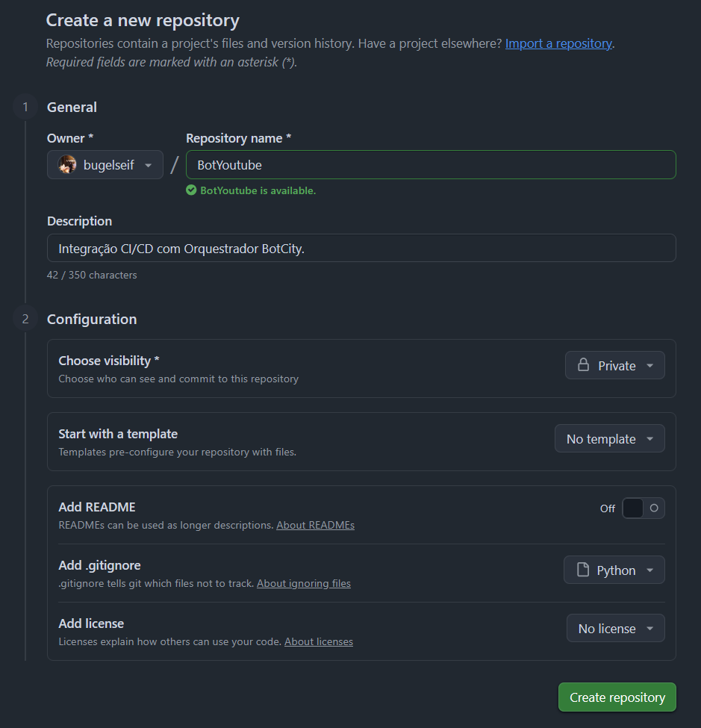Click the Off label beside README switch
The width and height of the screenshot is (701, 728).
click(x=608, y=508)
